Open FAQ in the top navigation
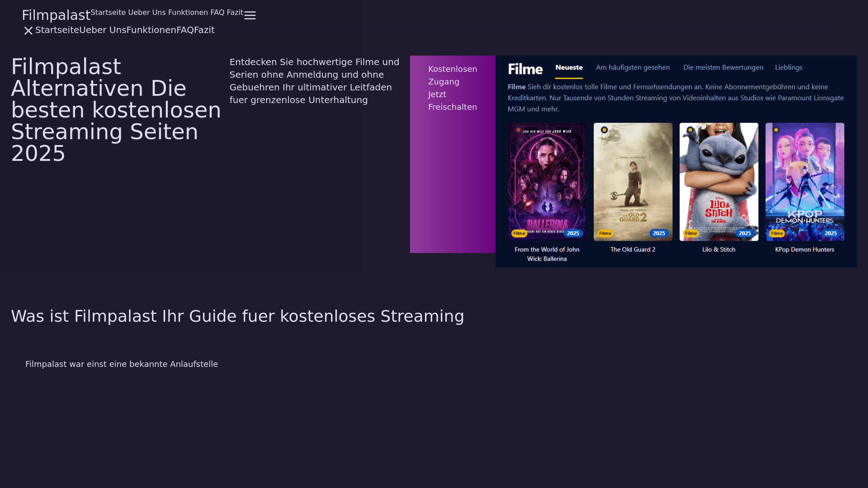868x488 pixels. 217,13
